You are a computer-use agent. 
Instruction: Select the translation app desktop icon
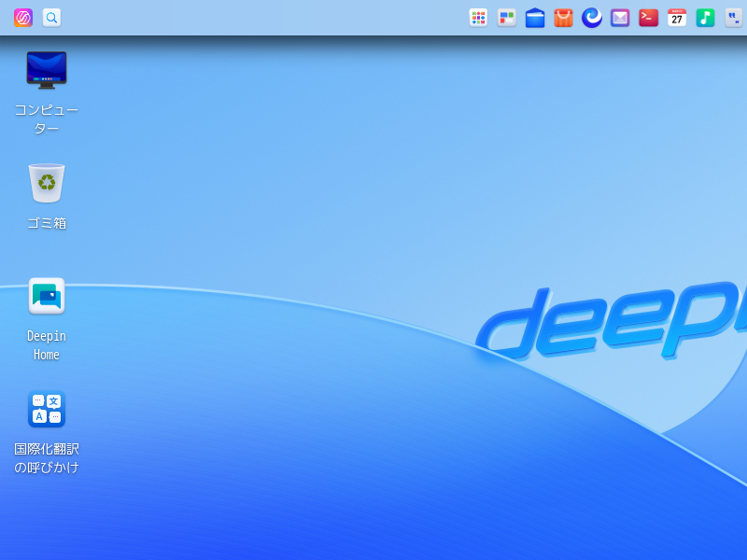pos(47,409)
